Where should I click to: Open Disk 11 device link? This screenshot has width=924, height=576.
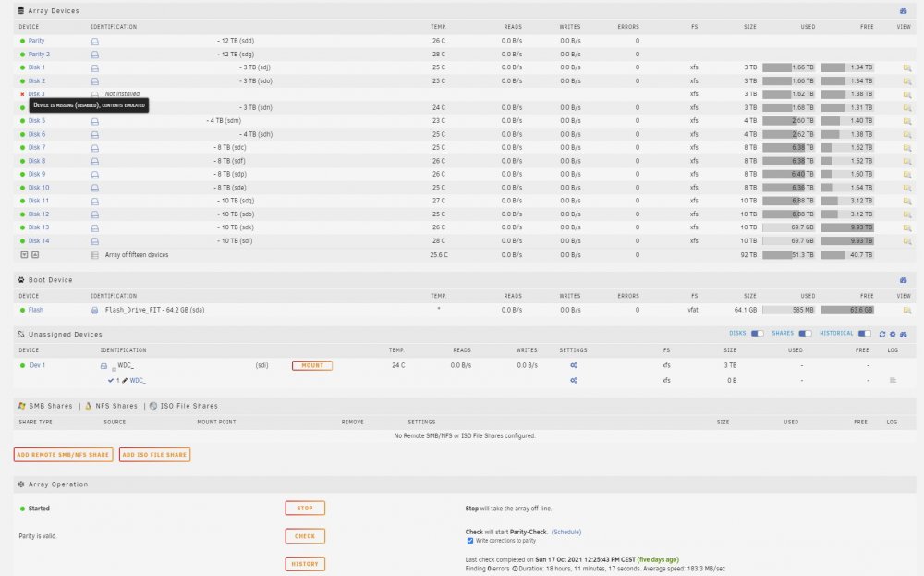tap(38, 201)
